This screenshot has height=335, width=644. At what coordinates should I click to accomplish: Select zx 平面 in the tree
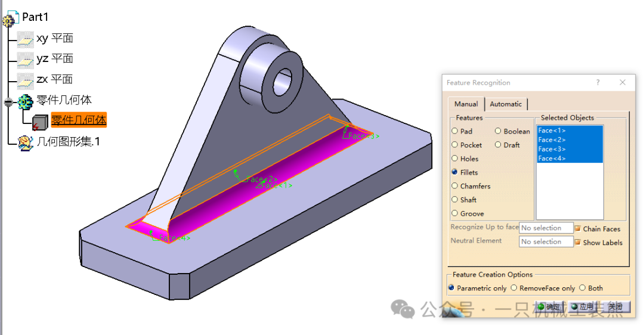click(x=55, y=79)
